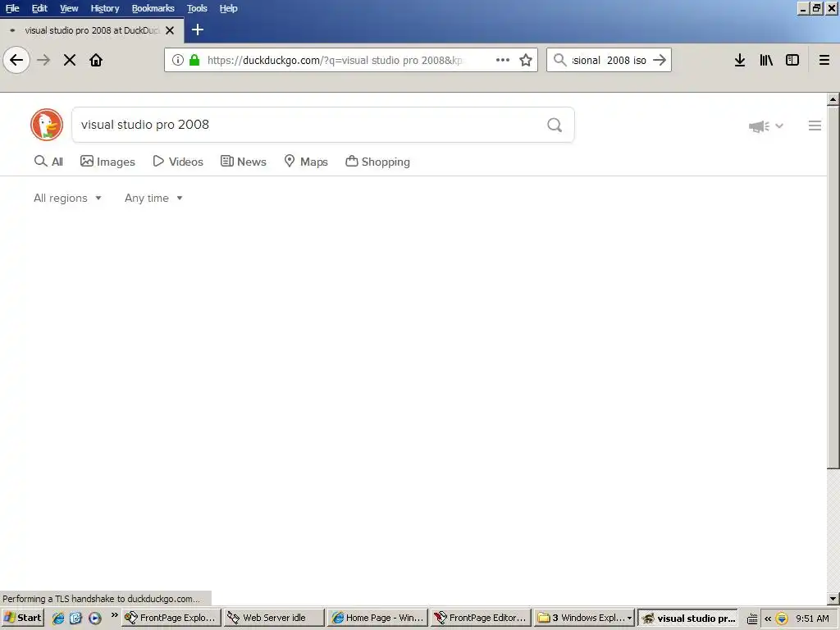This screenshot has height=630, width=840.
Task: Click the DuckDuckGo duck logo
Action: pyautogui.click(x=47, y=125)
